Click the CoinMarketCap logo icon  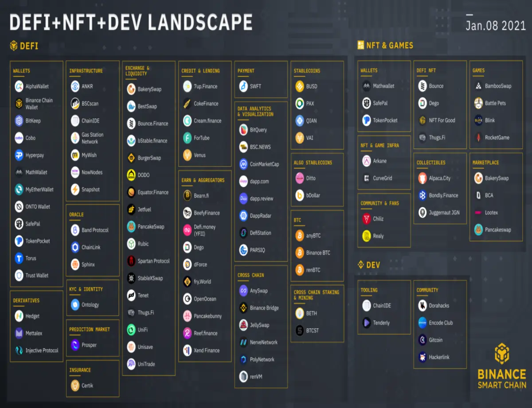coord(244,164)
